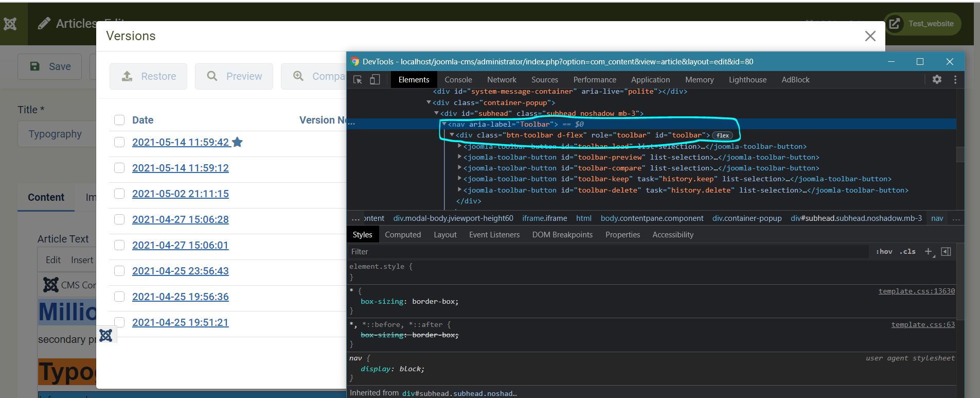Click the Elements panel vertical scrollbar thumb
980x398 pixels.
960,154
